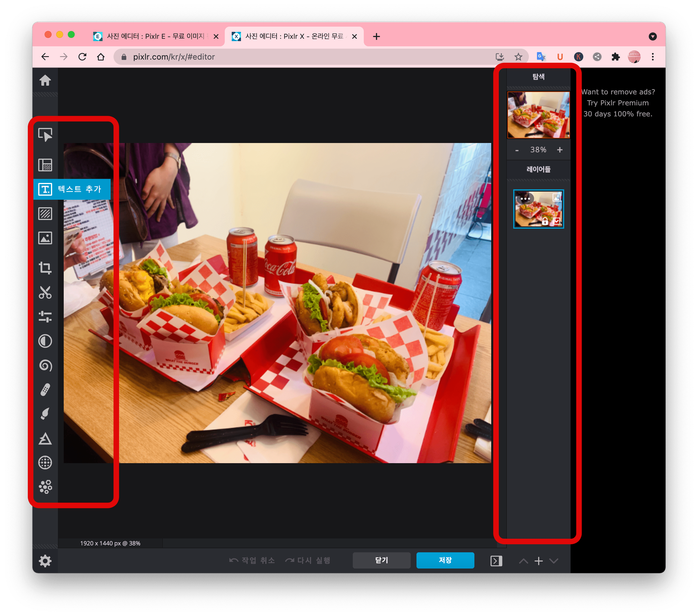Open the Adjust sliders tool
This screenshot has height=616, width=698.
(x=45, y=317)
